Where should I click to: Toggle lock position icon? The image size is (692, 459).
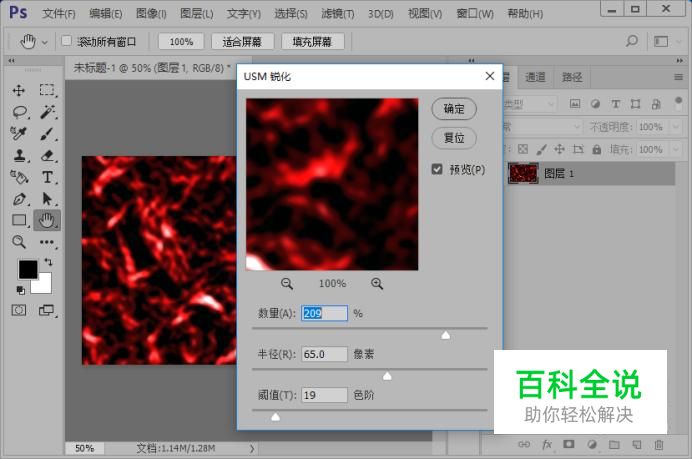(x=560, y=149)
